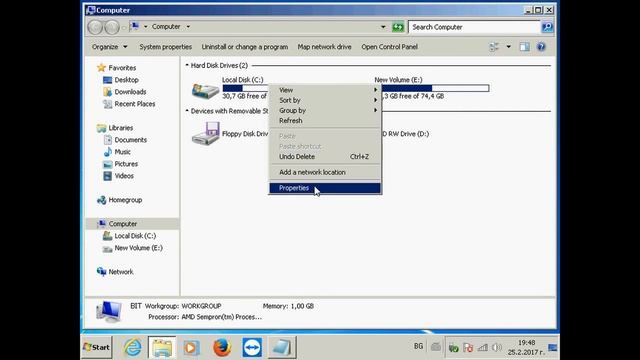Select Recent Places in Favorites
Viewport: 640px width, 360px height.
pos(135,104)
